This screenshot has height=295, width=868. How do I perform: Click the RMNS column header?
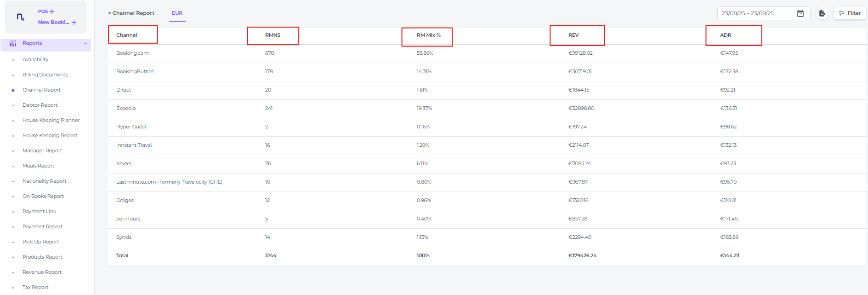[x=272, y=35]
